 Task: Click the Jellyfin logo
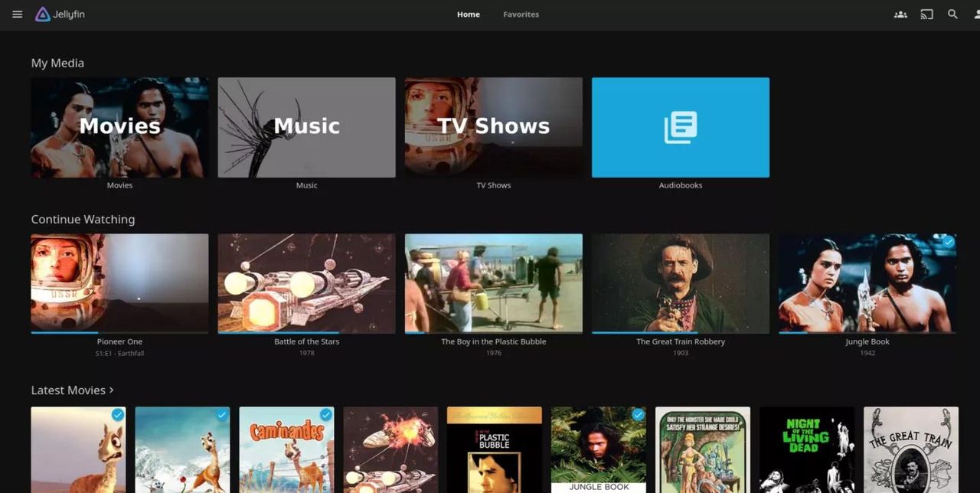[60, 15]
